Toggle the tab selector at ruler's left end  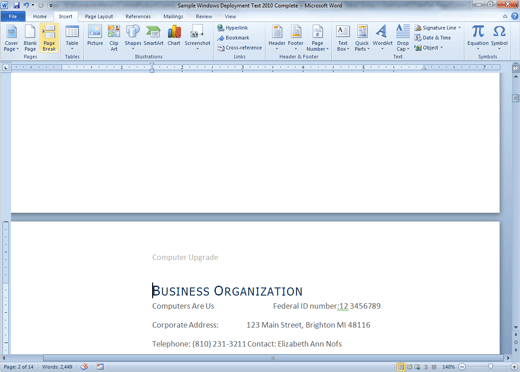click(x=6, y=68)
